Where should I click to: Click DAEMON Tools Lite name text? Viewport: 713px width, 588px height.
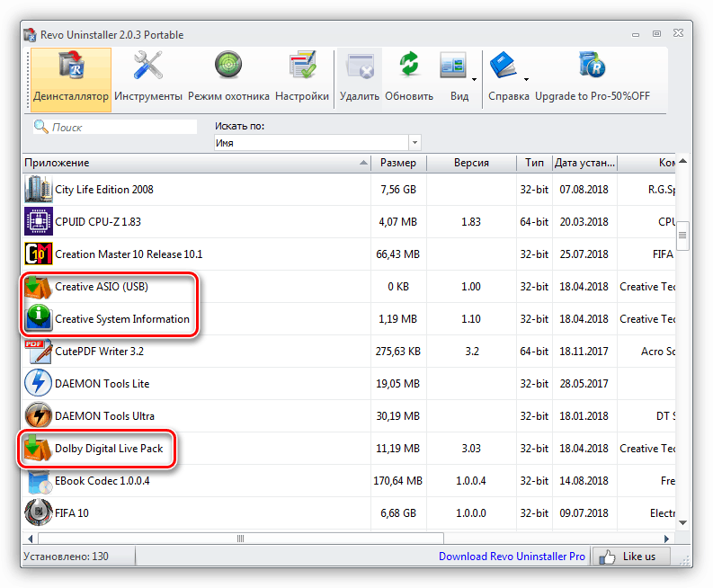(x=102, y=383)
